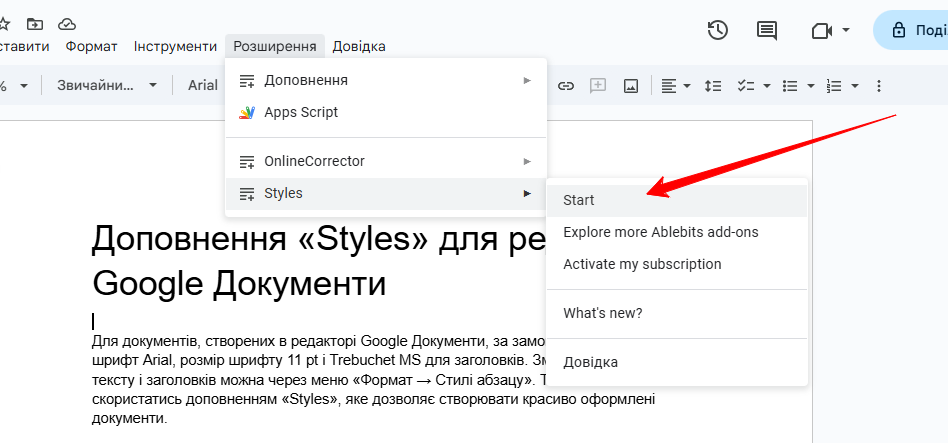Insert link toolbar icon
948x443 pixels.
coord(565,86)
